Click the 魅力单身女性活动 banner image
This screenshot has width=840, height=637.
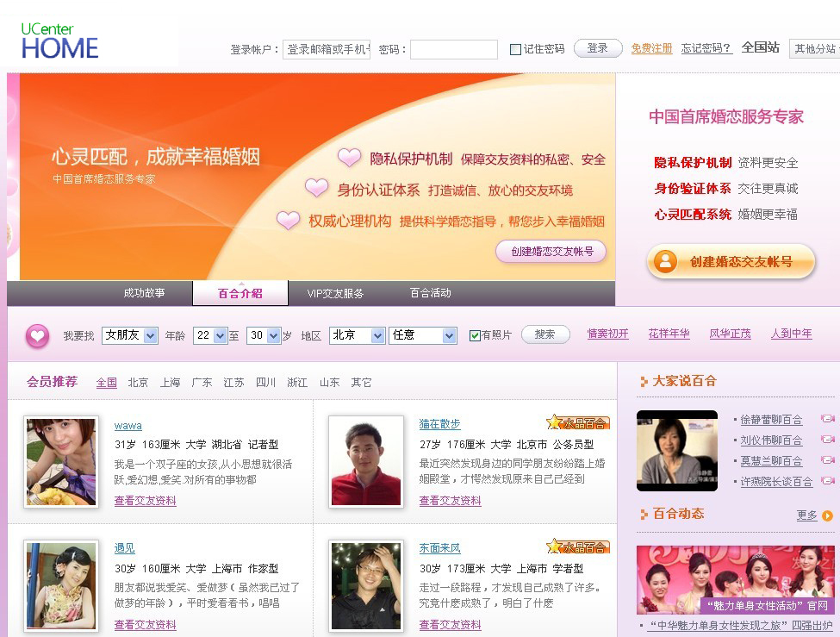pyautogui.click(x=736, y=579)
